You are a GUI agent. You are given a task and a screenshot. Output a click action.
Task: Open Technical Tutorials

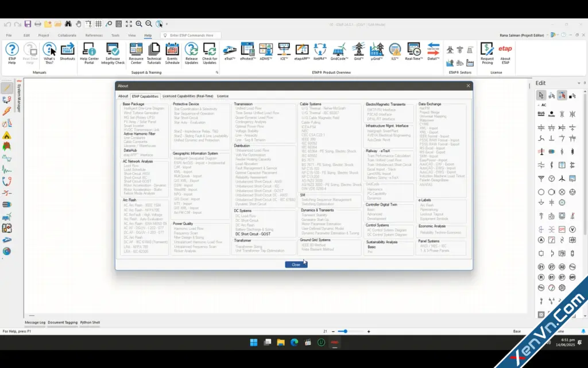click(x=154, y=53)
